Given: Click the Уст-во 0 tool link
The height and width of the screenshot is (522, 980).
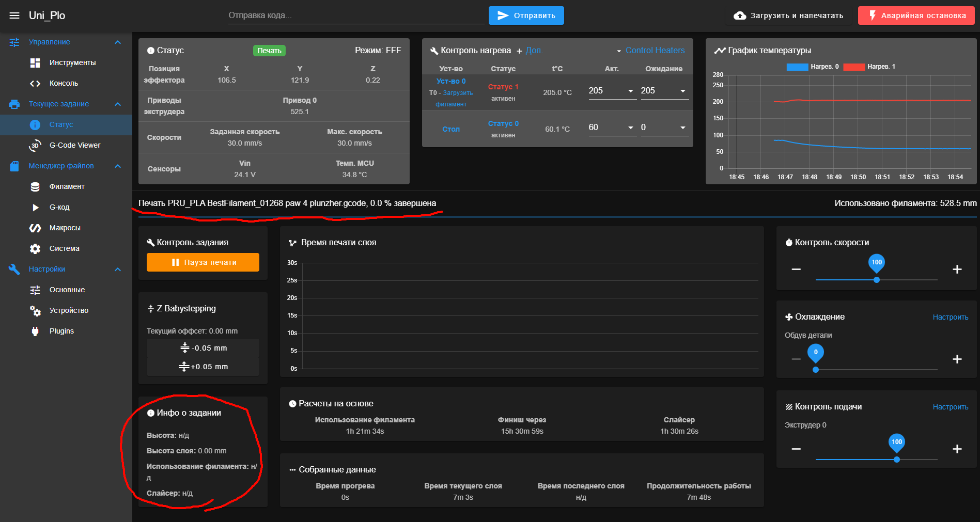Looking at the screenshot, I should click(x=451, y=81).
